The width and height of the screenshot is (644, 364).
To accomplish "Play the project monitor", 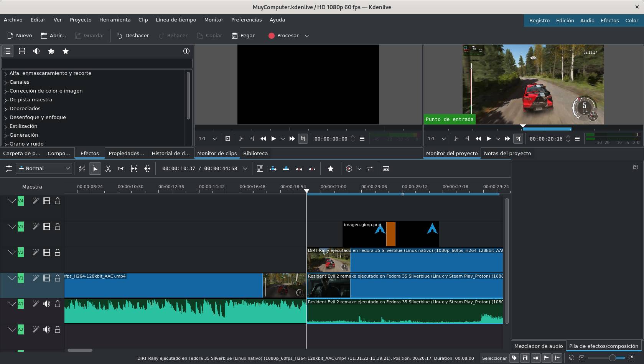I will (489, 139).
